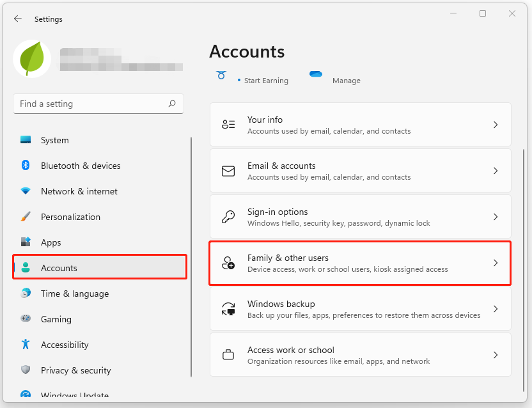Click the Gaming controller icon
Screen dimensions: 532x408
[x=25, y=319]
